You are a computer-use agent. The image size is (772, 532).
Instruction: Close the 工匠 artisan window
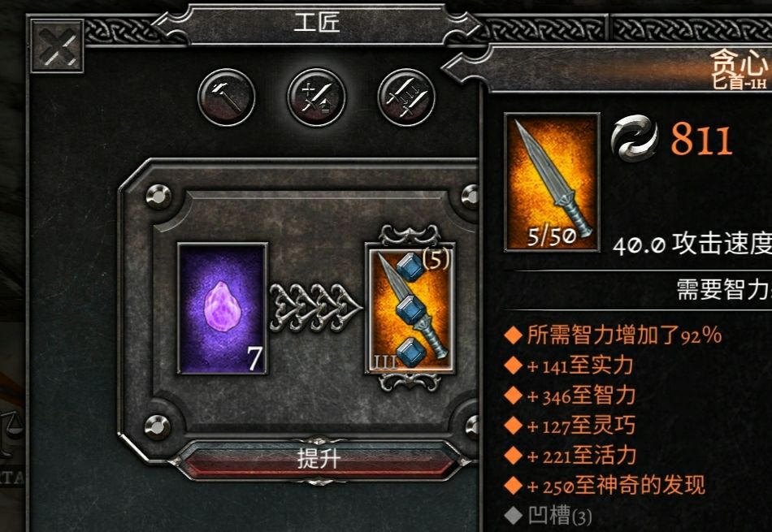[57, 47]
